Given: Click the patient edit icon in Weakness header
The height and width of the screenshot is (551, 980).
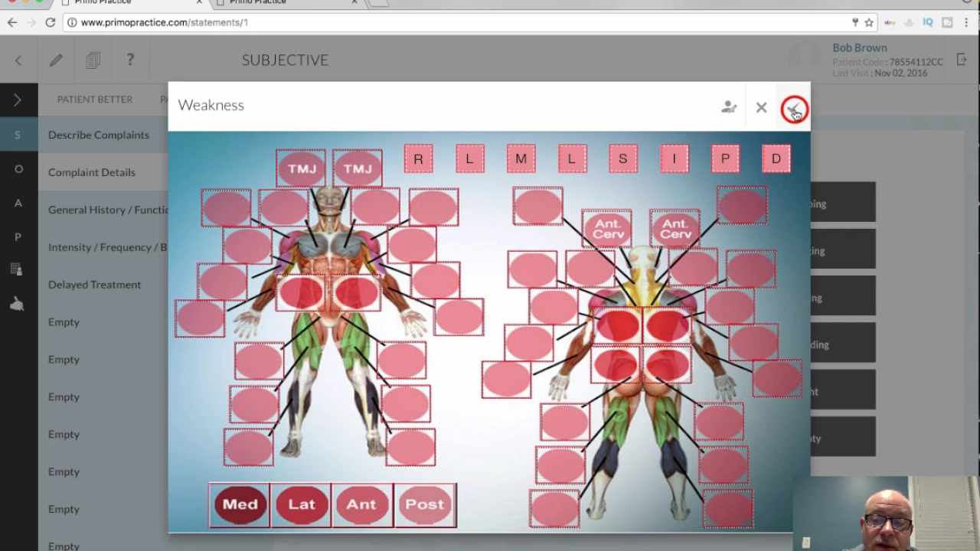Looking at the screenshot, I should (x=729, y=108).
